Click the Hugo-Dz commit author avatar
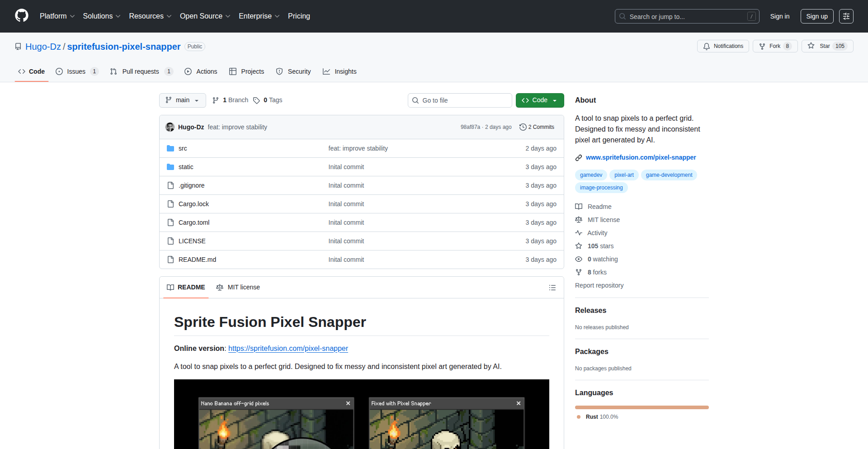 [x=170, y=127]
